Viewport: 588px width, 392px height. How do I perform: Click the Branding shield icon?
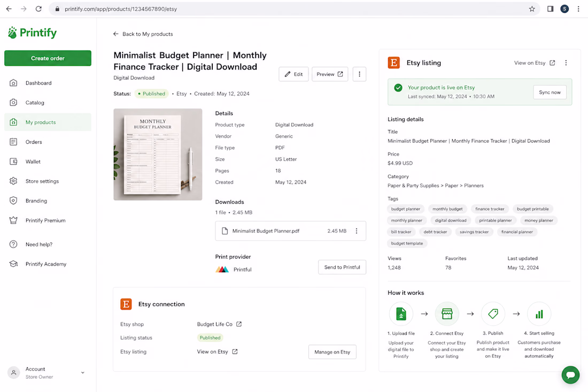(13, 201)
